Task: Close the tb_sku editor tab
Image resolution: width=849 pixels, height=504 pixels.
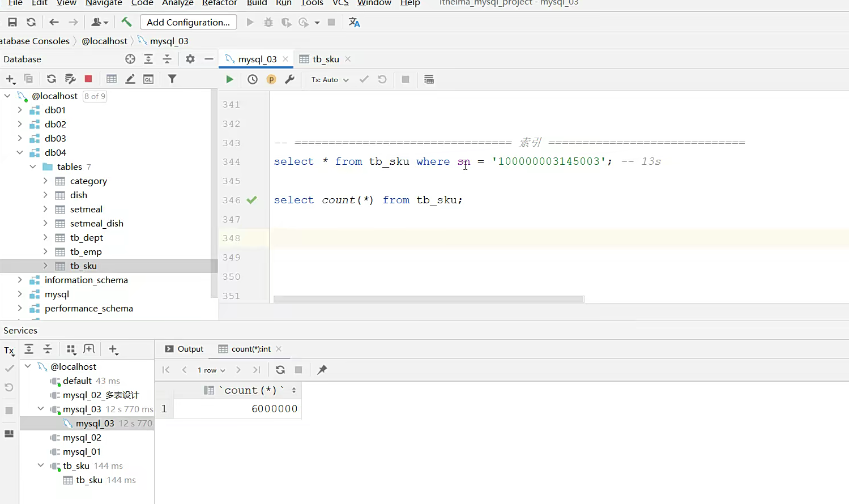Action: pos(348,59)
